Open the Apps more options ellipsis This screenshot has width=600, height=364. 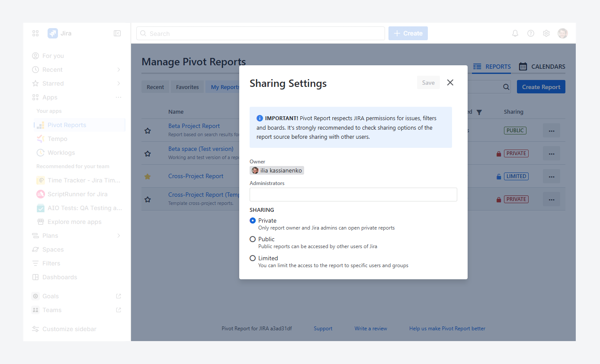[x=119, y=97]
